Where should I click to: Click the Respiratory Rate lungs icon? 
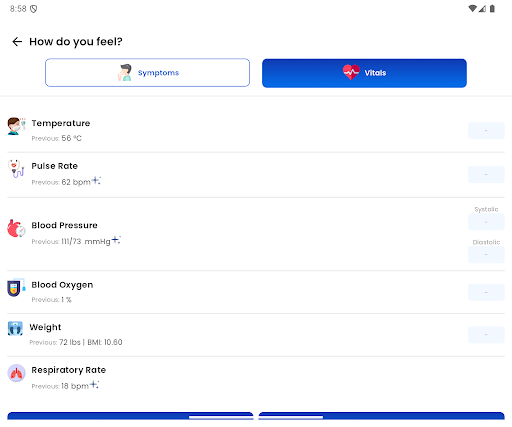point(16,373)
